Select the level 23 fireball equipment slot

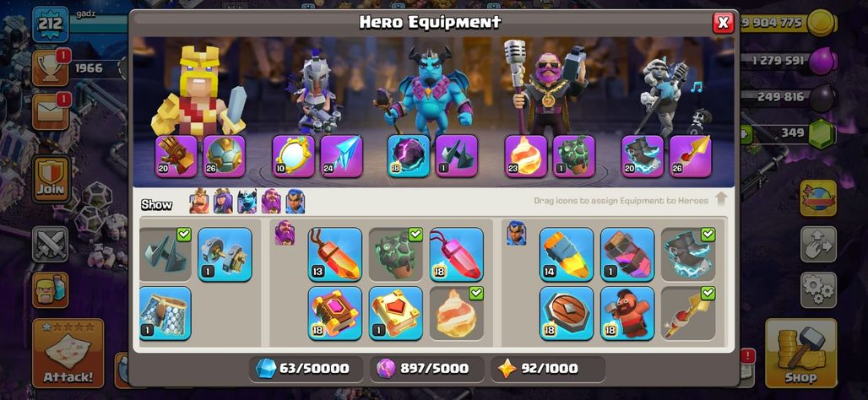point(526,156)
